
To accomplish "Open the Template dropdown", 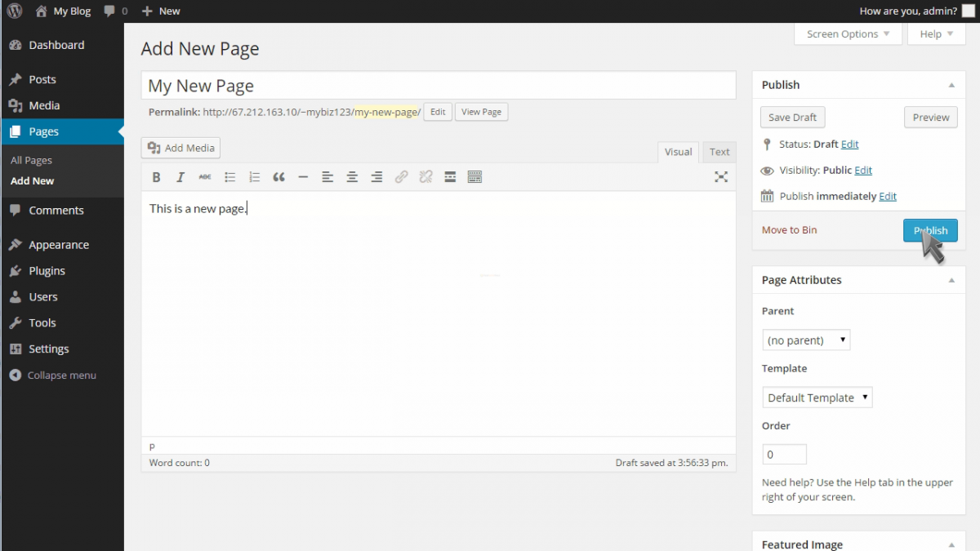I will pyautogui.click(x=817, y=398).
